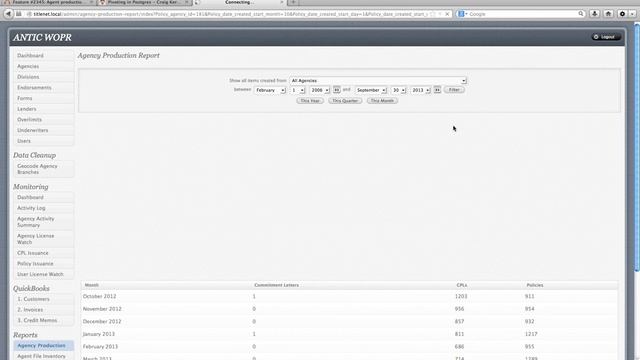Go back with the browser back arrow
640x360 pixels.
click(x=8, y=14)
